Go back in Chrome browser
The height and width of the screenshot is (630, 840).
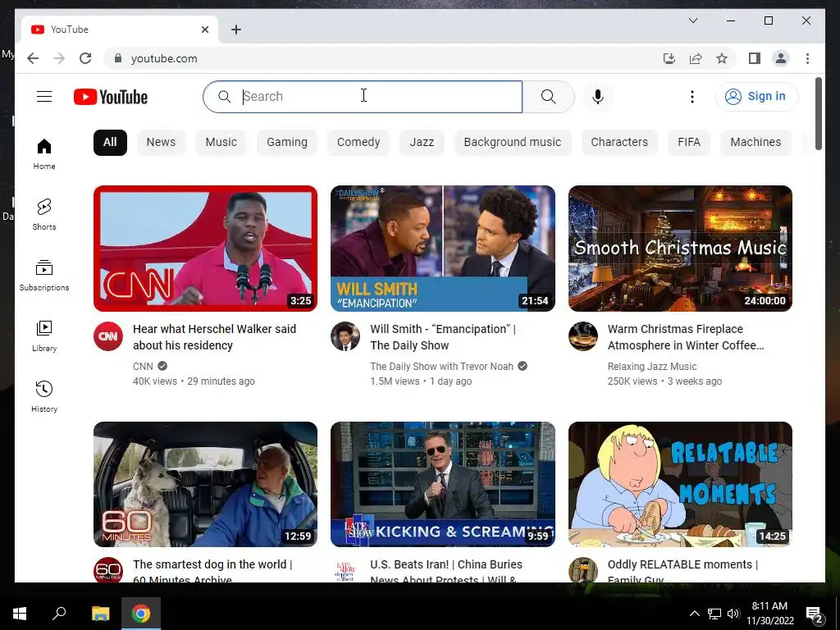click(x=33, y=58)
